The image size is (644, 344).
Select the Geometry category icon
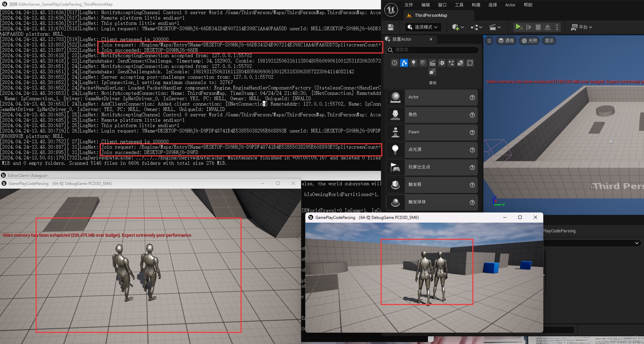(x=461, y=63)
